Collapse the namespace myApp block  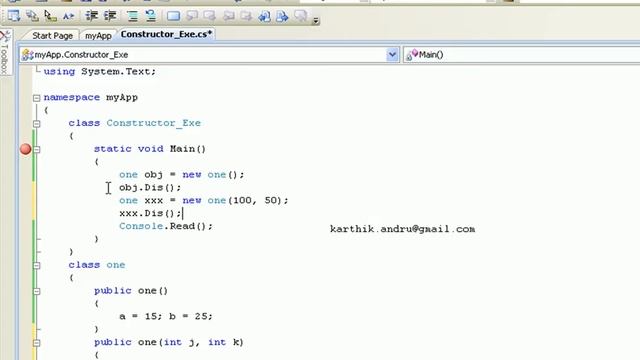(36, 98)
